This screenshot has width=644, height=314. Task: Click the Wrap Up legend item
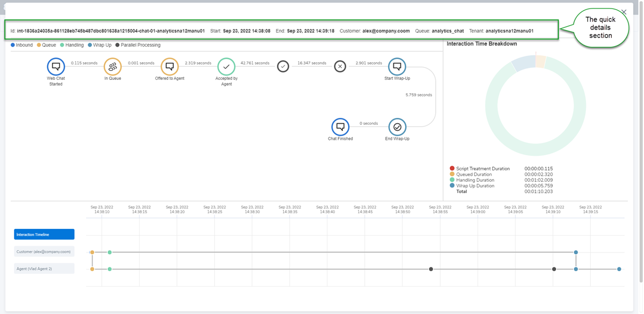pyautogui.click(x=100, y=45)
